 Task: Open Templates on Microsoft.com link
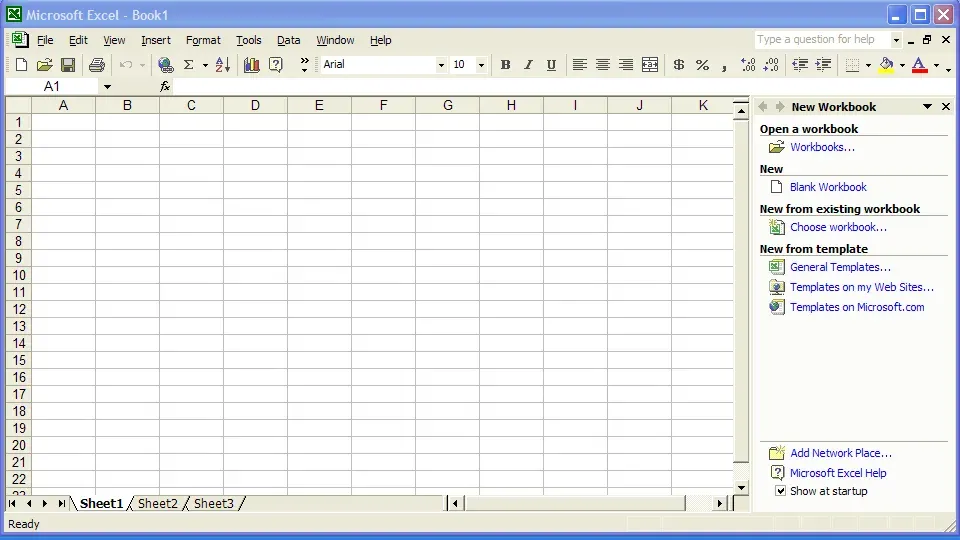click(x=857, y=307)
